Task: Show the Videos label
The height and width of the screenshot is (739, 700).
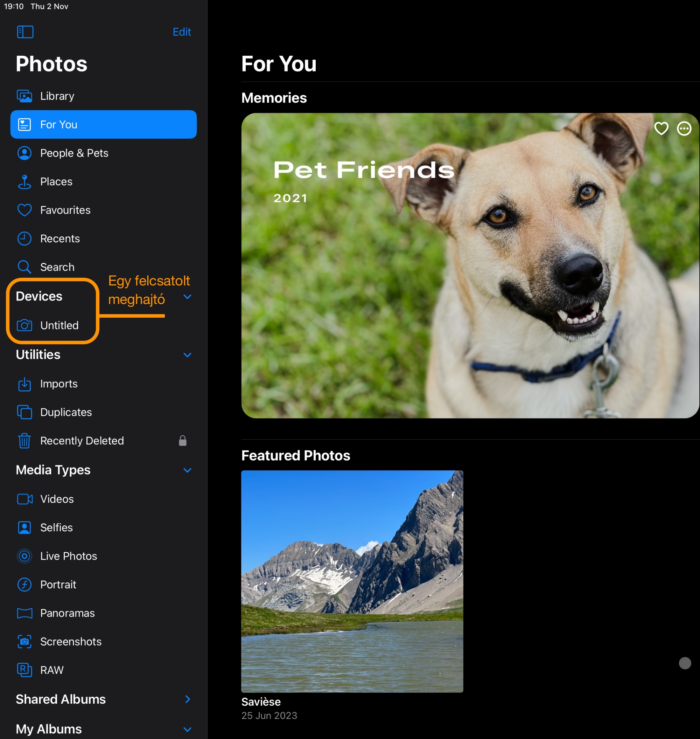Action: click(57, 499)
